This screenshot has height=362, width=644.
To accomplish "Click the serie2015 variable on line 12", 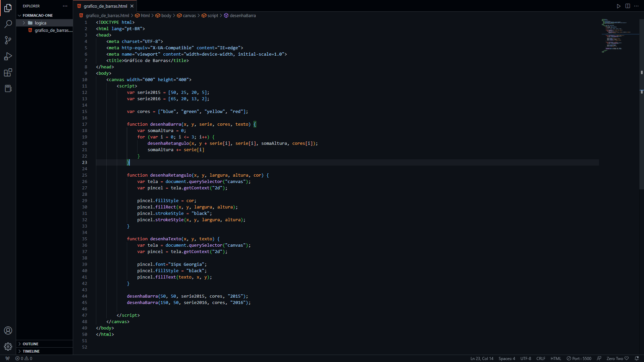I will (149, 92).
